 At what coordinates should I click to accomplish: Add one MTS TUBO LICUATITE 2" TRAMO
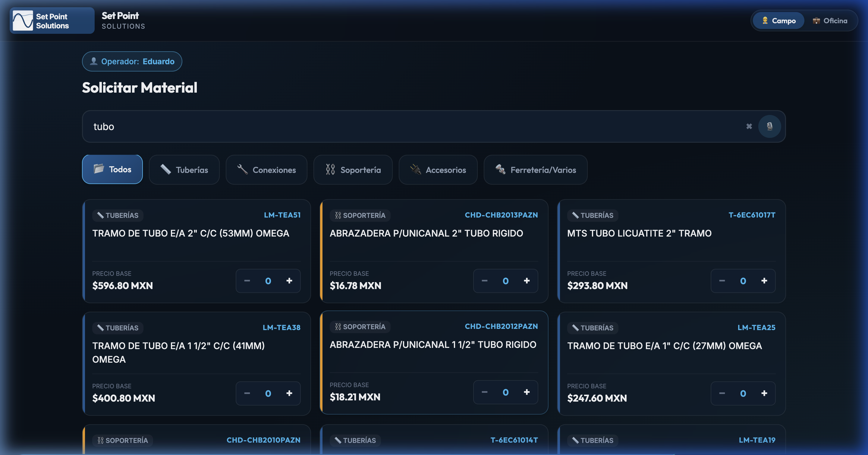pos(764,281)
